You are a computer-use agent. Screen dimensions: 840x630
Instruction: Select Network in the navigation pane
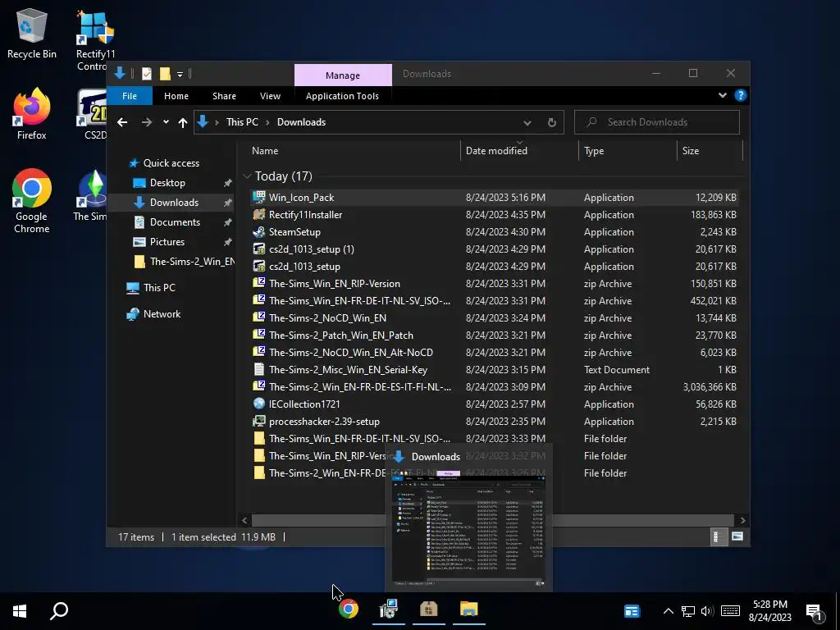coord(162,314)
